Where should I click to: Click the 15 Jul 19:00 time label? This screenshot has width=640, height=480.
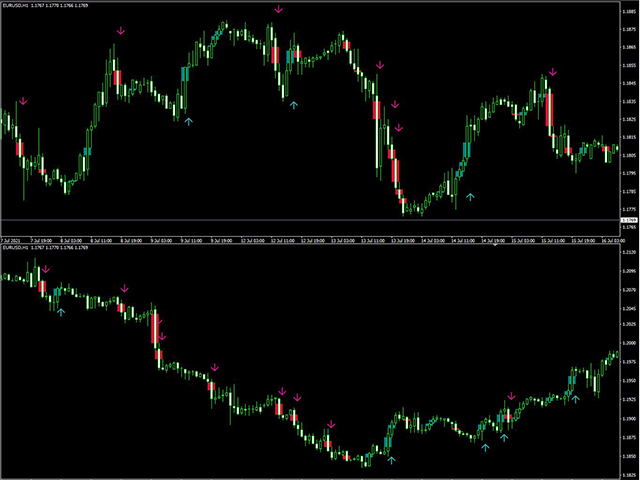[583, 241]
